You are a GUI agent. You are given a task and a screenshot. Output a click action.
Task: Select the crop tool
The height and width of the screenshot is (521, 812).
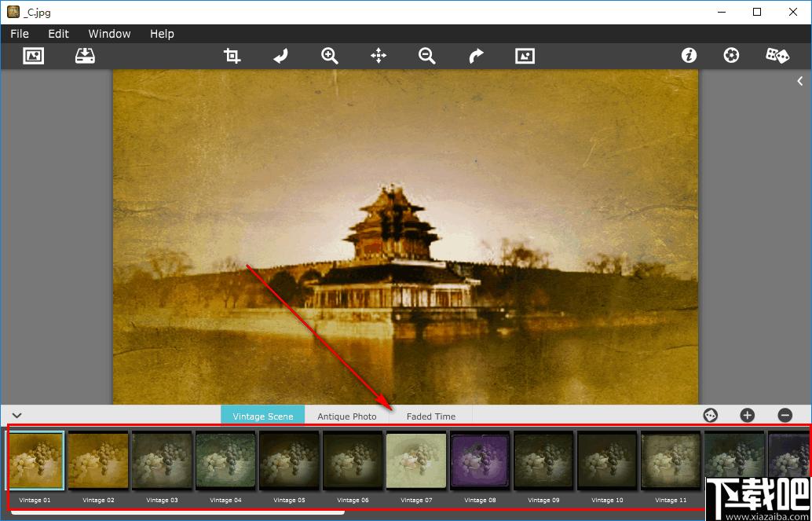232,56
